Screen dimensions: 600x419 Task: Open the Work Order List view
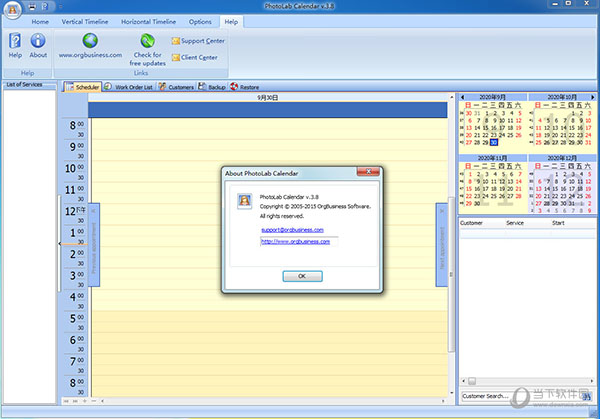pos(129,87)
